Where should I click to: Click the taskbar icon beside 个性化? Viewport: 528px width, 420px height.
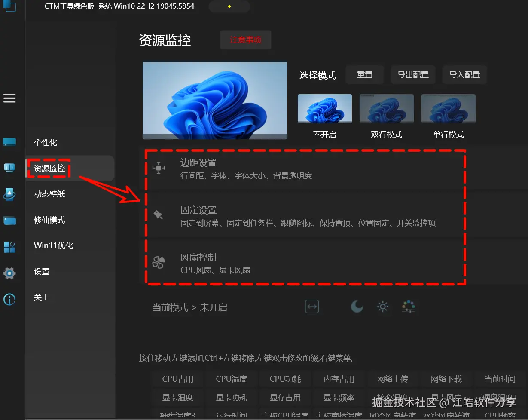[9, 142]
